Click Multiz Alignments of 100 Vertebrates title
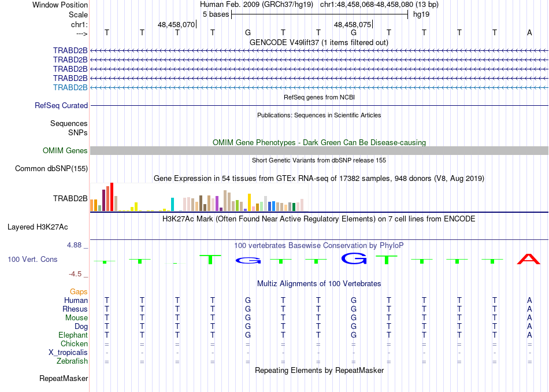This screenshot has height=392, width=549. click(x=319, y=284)
